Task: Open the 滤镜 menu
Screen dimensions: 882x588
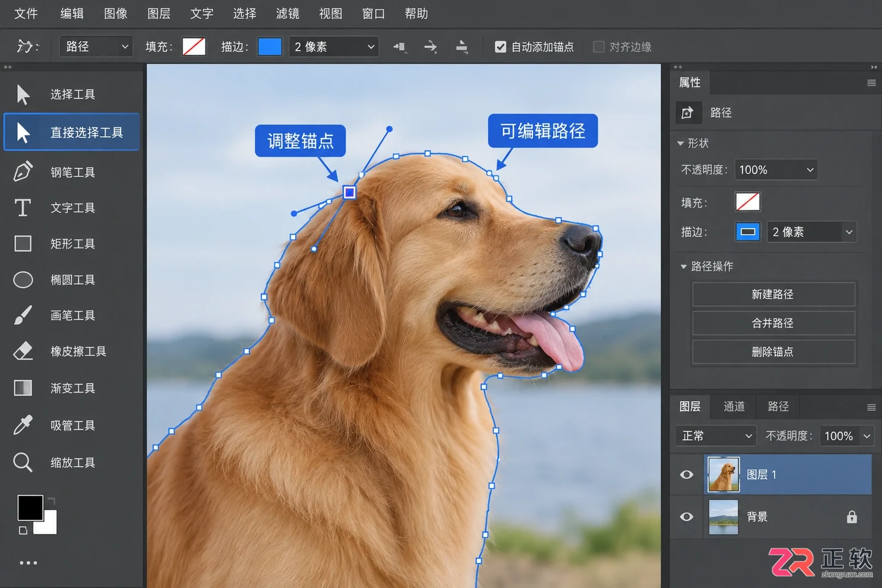Action: [287, 13]
